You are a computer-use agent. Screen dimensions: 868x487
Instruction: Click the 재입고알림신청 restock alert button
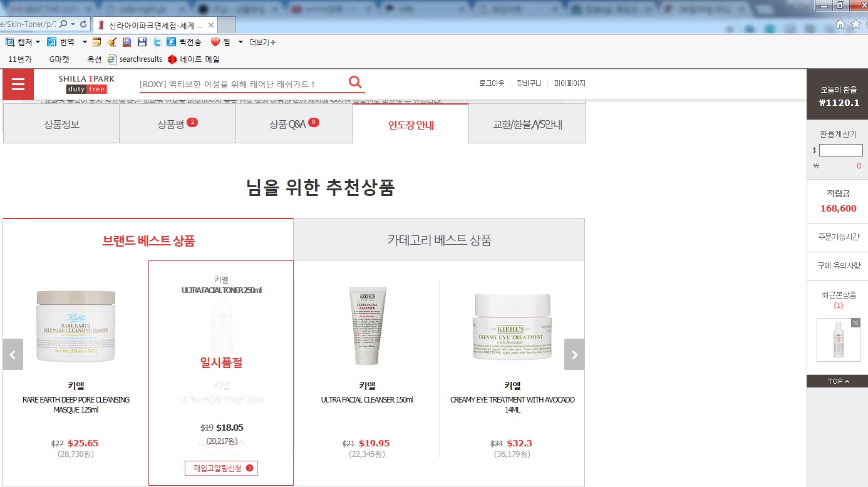coord(221,468)
